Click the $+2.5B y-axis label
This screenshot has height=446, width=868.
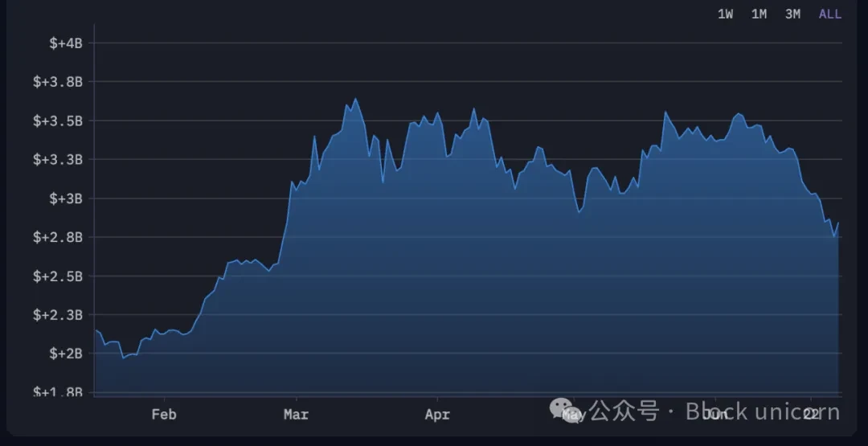[58, 276]
